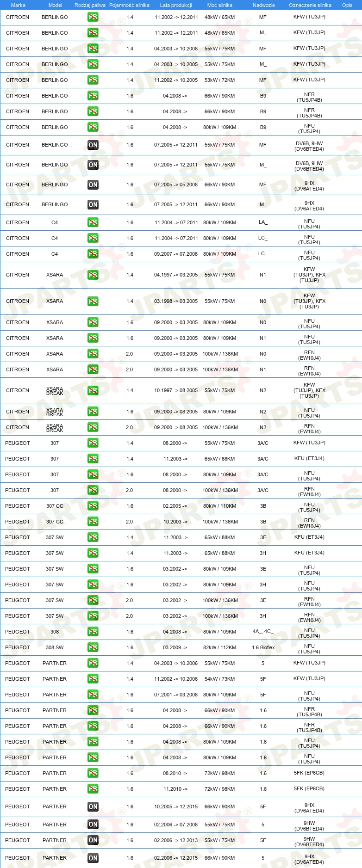Click the petrol icon in the Citroen C4 LA_ row

[93, 222]
